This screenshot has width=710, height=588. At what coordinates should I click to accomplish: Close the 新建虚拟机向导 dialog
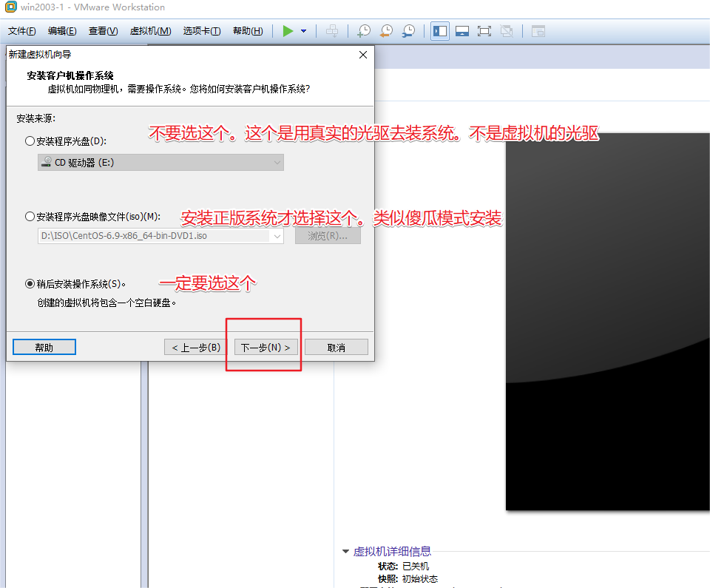coord(362,55)
